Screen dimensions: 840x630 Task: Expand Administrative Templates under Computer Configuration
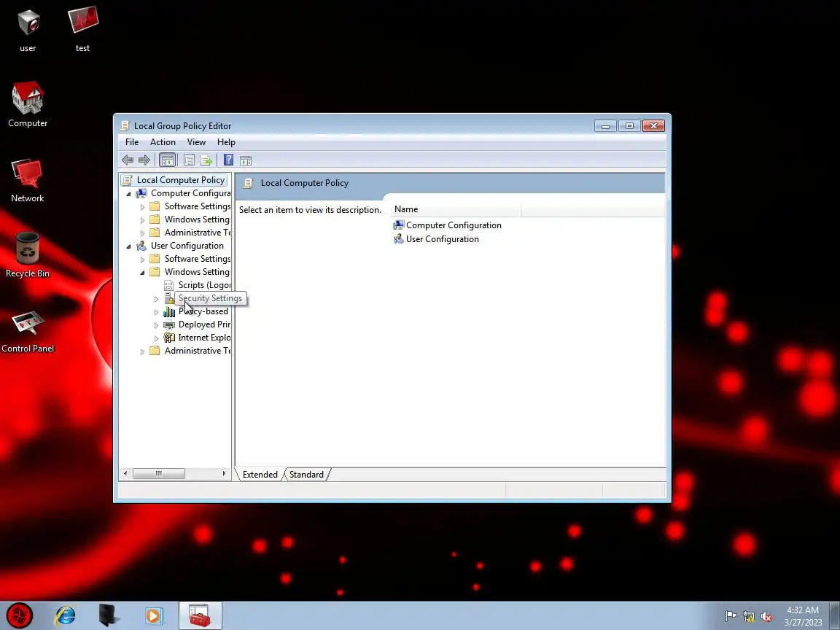point(142,233)
